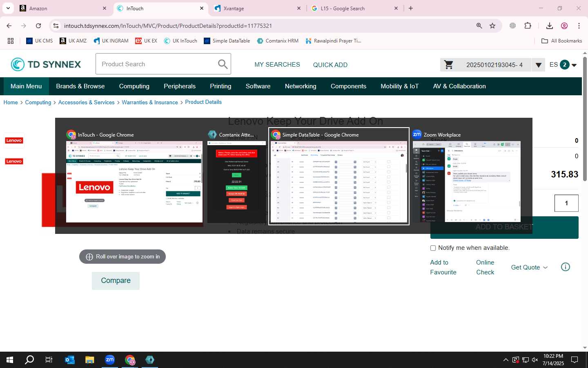The width and height of the screenshot is (588, 368).
Task: Open the Printing menu
Action: pos(220,86)
